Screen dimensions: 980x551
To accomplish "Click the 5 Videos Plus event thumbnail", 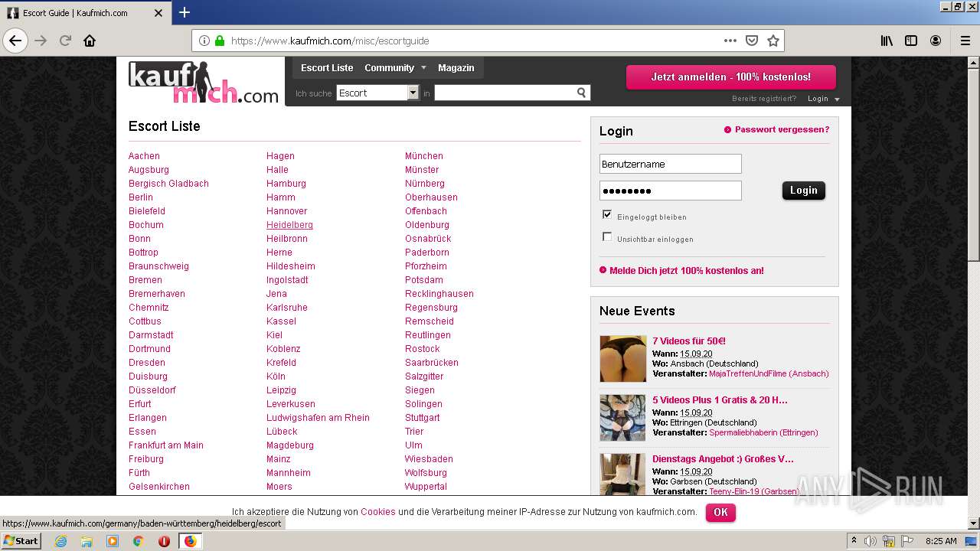I will pos(623,418).
